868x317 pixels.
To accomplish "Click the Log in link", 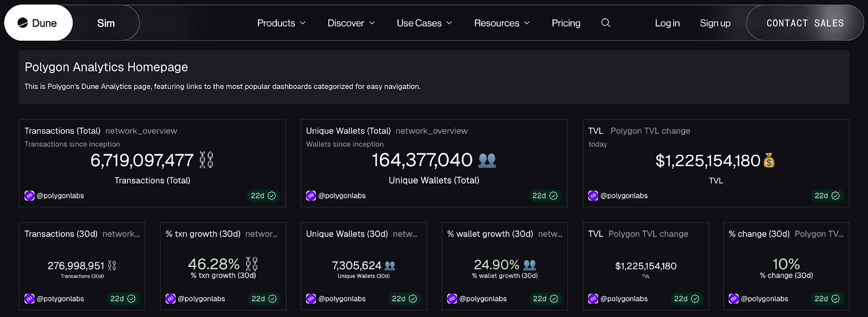I will pyautogui.click(x=667, y=23).
